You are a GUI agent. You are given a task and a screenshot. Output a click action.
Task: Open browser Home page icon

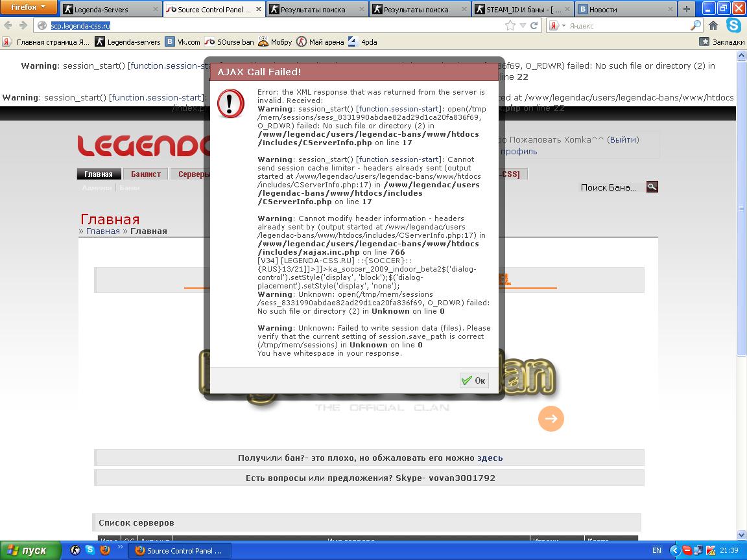tap(713, 26)
